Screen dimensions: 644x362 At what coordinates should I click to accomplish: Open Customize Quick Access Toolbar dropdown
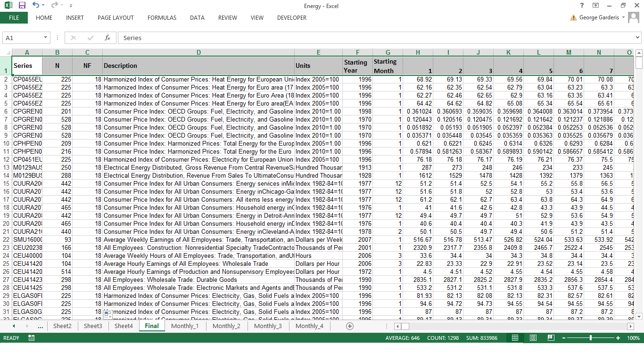coord(71,6)
